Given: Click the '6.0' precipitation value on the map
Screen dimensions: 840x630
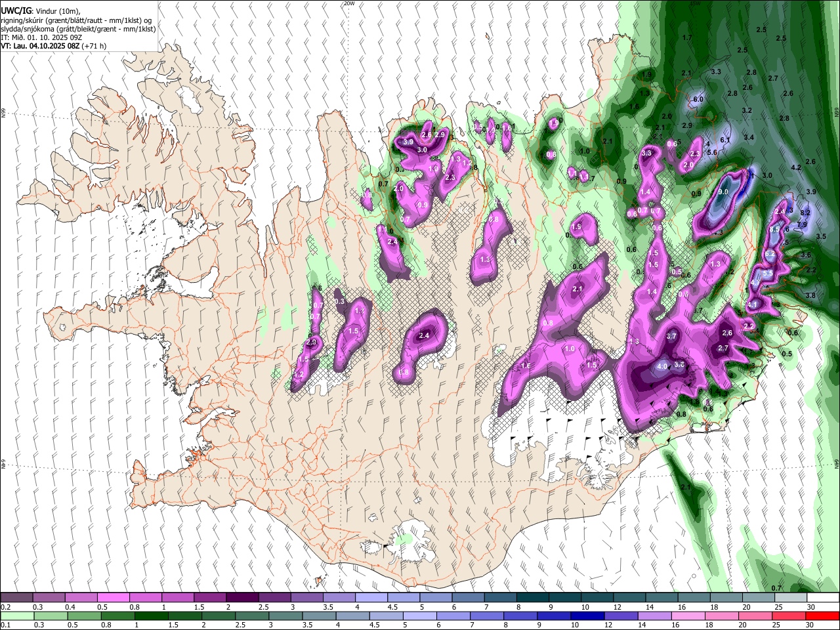Looking at the screenshot, I should pyautogui.click(x=698, y=100).
